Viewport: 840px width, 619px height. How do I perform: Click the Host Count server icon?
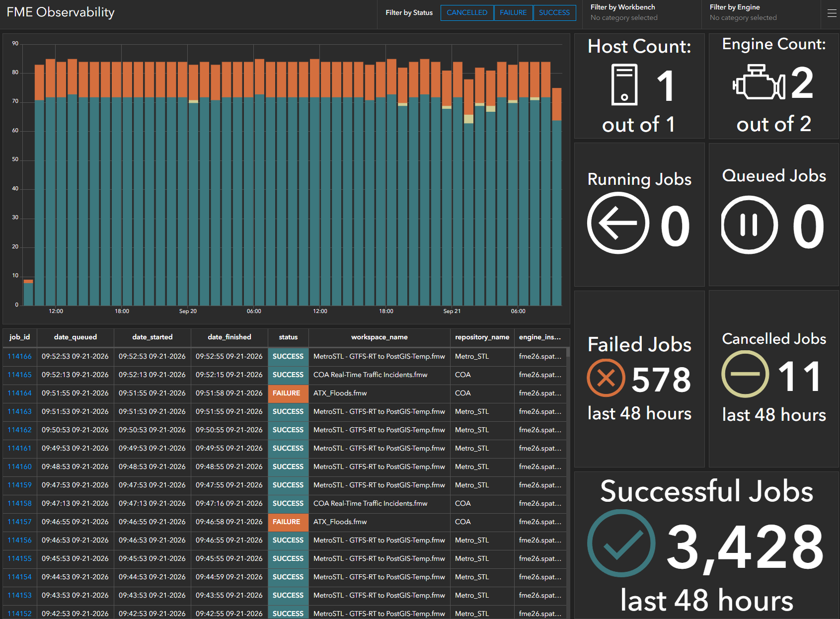coord(624,84)
